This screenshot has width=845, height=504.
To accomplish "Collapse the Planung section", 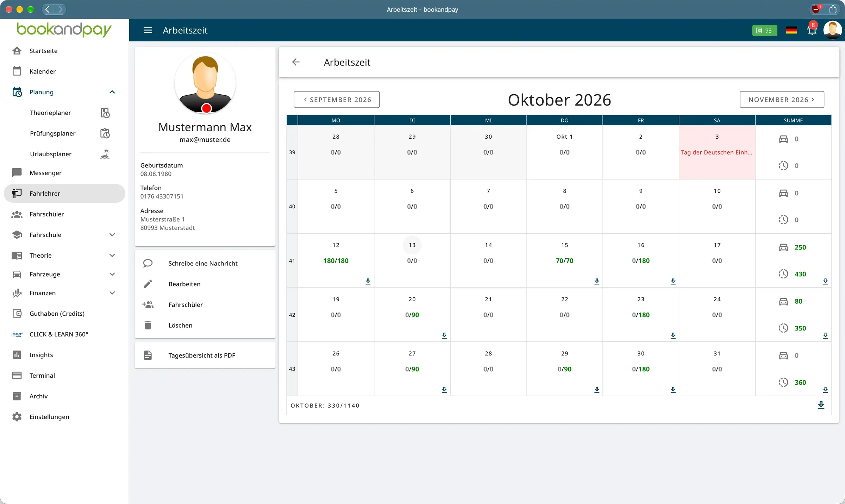I will click(x=112, y=92).
